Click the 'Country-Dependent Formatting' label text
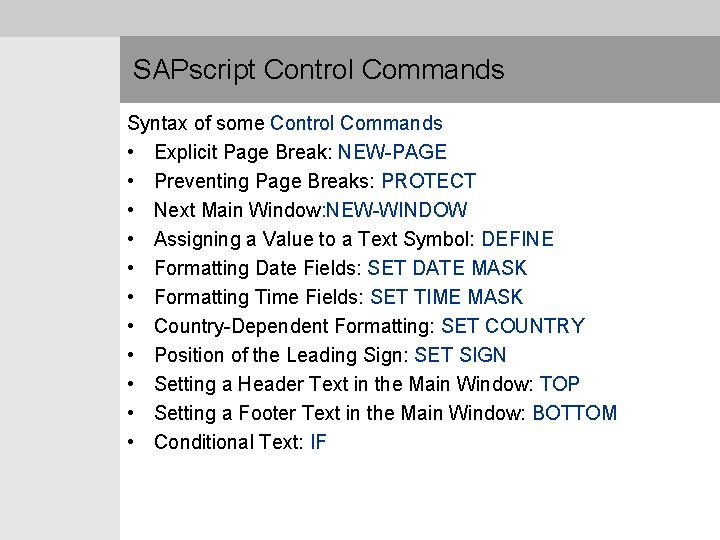 click(293, 326)
